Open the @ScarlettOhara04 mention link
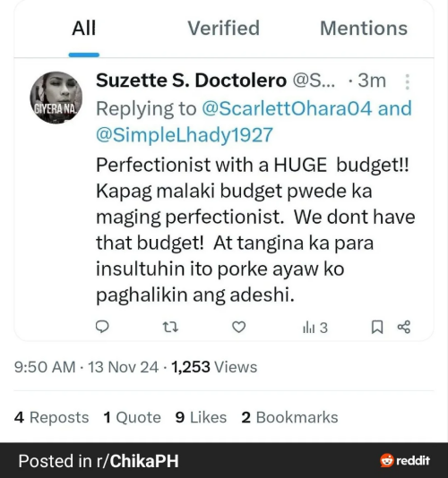The height and width of the screenshot is (478, 448). (x=287, y=108)
